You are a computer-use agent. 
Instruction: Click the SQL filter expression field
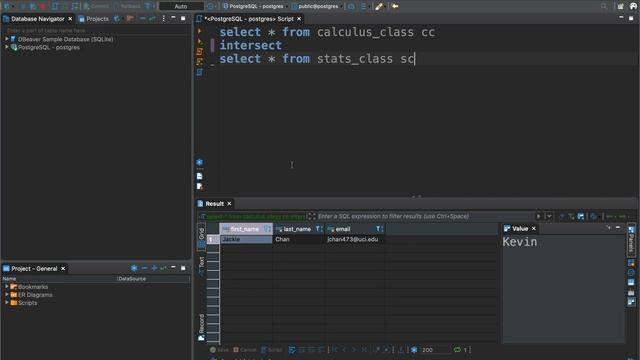click(424, 216)
